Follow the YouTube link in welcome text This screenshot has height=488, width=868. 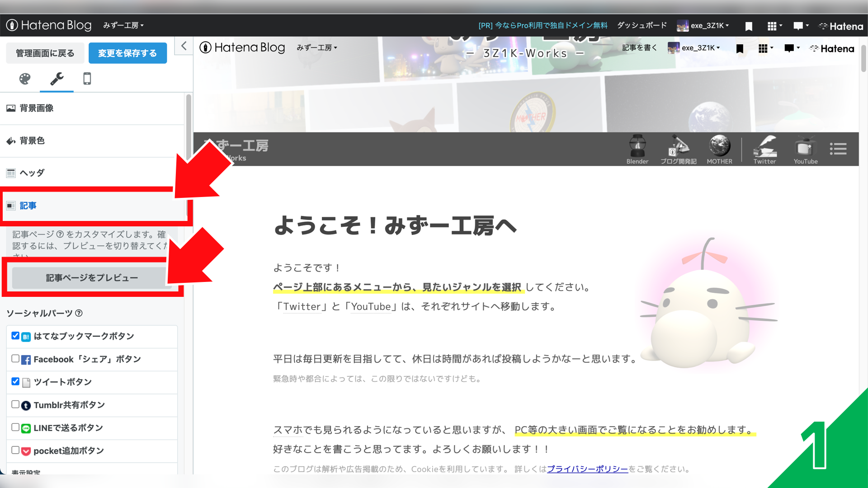point(371,306)
